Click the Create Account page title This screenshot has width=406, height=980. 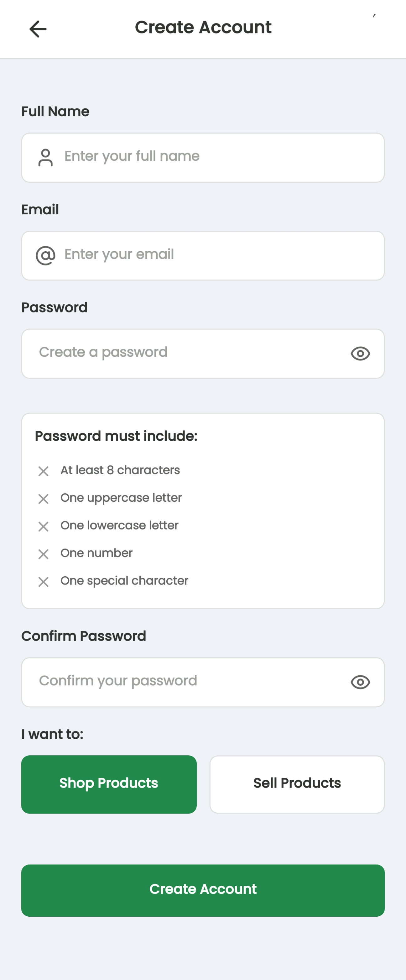point(203,27)
